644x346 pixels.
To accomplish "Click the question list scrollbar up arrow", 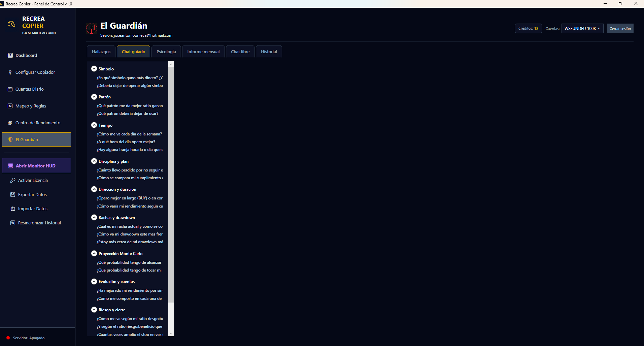I will [171, 64].
